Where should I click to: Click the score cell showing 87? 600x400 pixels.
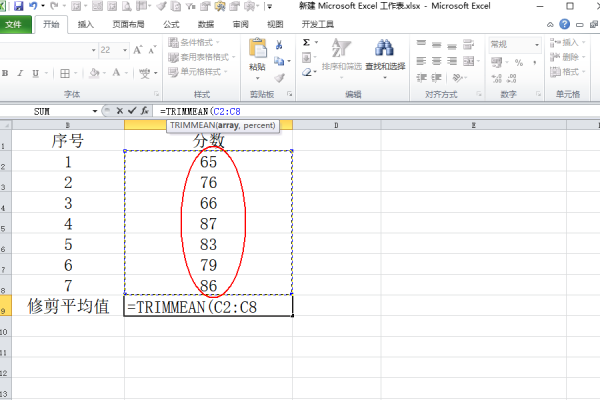point(209,224)
